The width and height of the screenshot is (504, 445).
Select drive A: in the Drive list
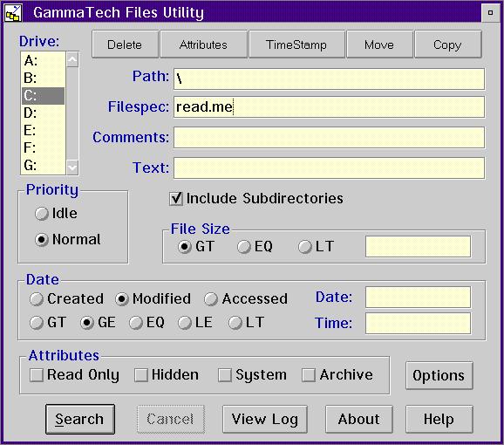click(44, 61)
